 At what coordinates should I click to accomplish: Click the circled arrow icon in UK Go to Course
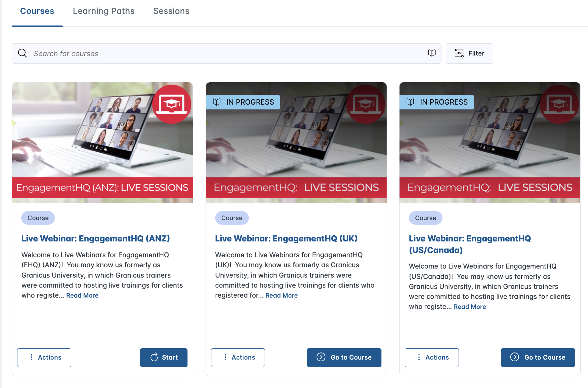point(321,357)
